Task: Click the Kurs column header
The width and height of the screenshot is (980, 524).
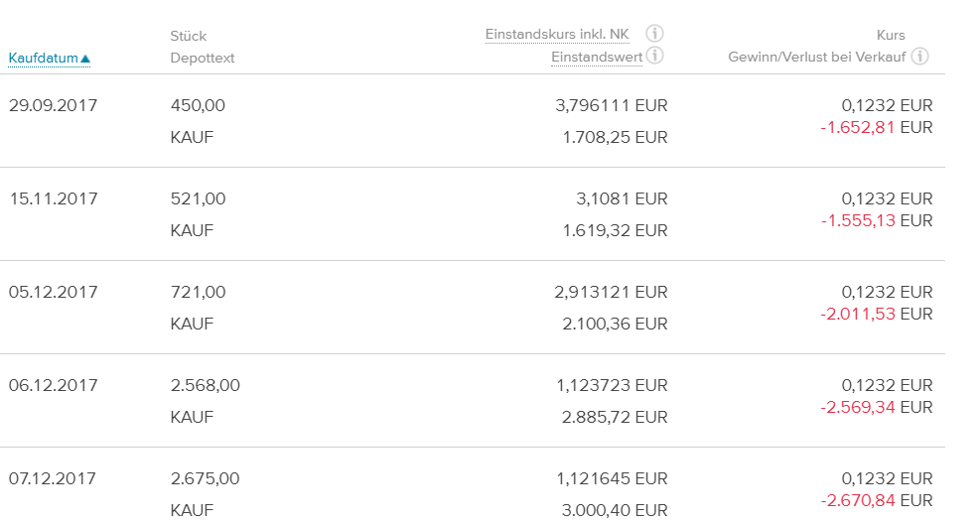Action: pos(891,35)
